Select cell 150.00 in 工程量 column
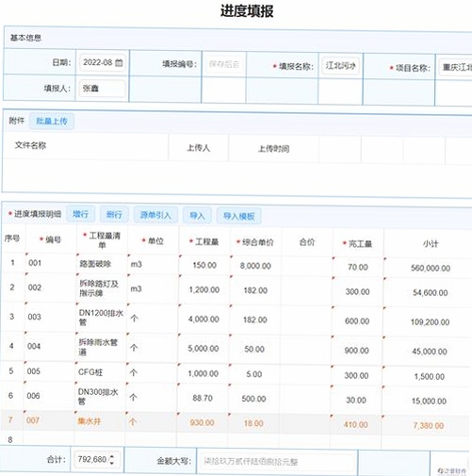The image size is (472, 476). tap(204, 265)
